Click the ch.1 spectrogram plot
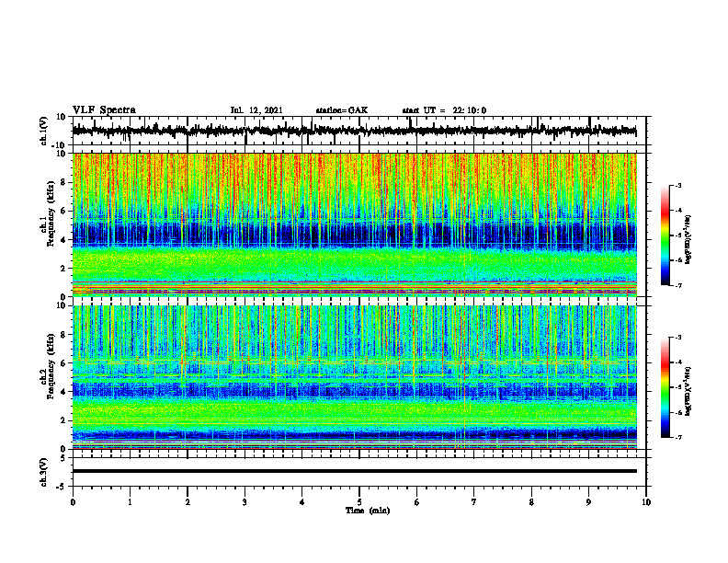The image size is (728, 563). [354, 224]
